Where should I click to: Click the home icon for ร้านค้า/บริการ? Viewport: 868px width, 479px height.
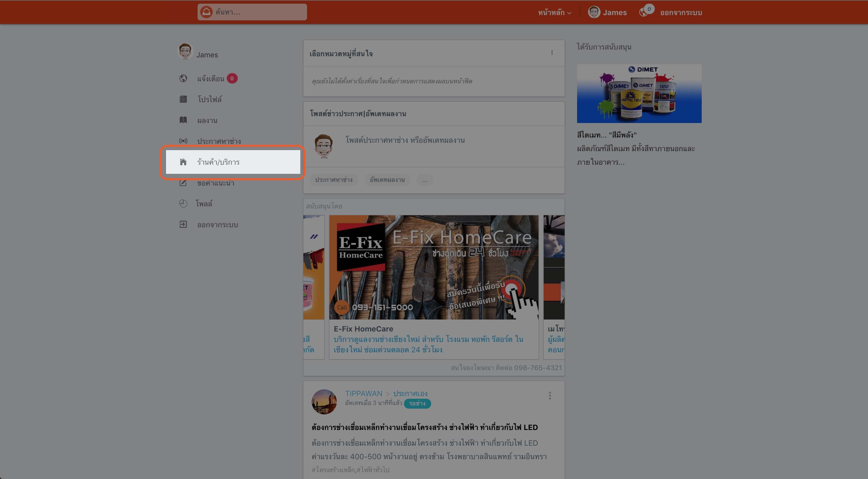183,162
